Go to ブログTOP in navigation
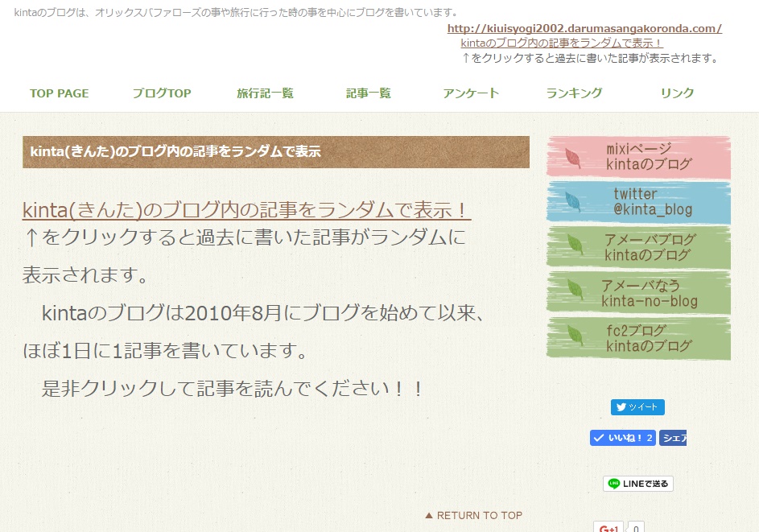The height and width of the screenshot is (532, 759). pos(162,93)
